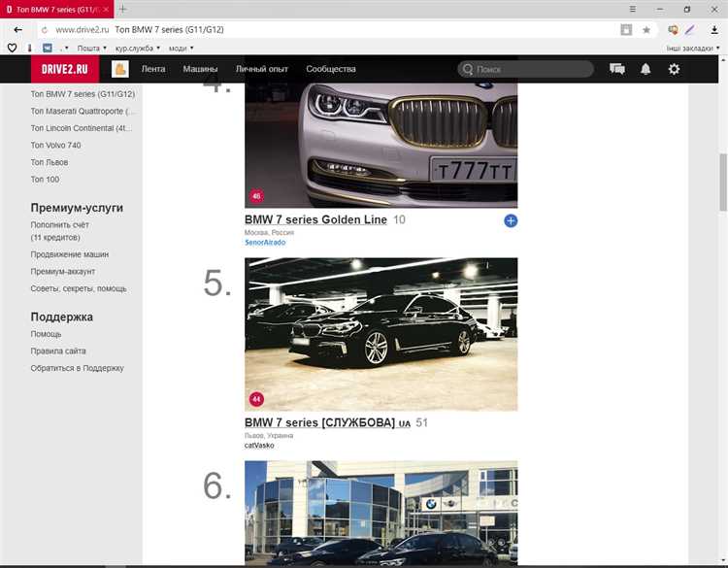Open the site settings gear icon
The height and width of the screenshot is (568, 728).
(674, 69)
